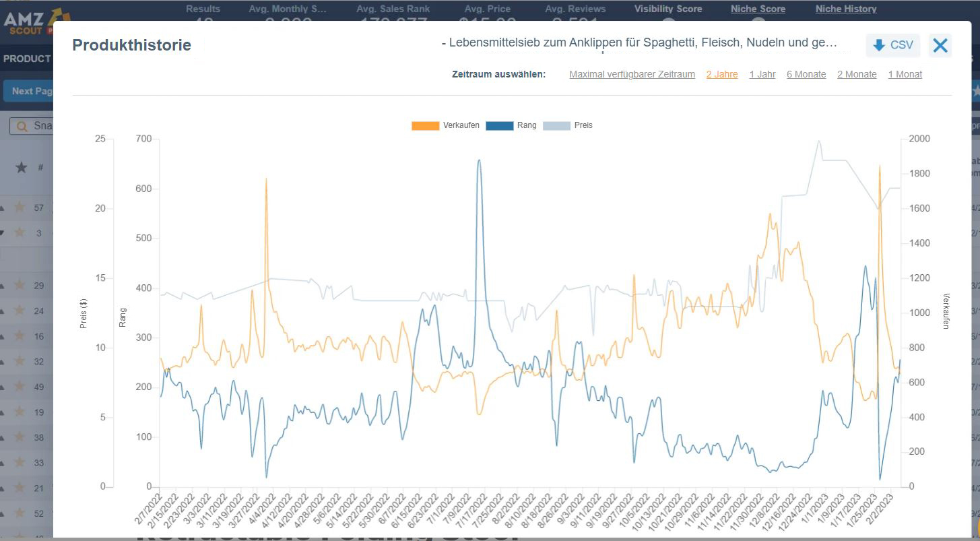Click the 1 Jahr period marker on the timeline selector
The width and height of the screenshot is (980, 541).
click(x=762, y=74)
